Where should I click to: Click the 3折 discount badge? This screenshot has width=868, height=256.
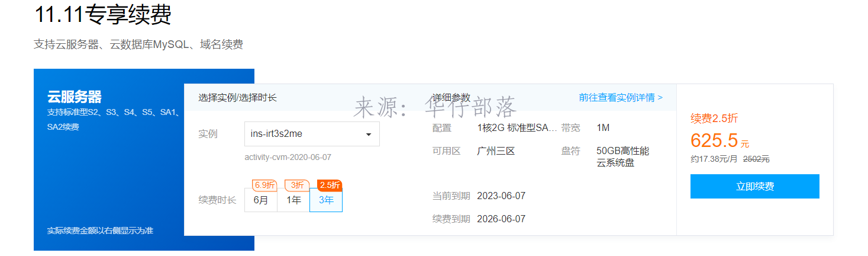[x=297, y=185]
